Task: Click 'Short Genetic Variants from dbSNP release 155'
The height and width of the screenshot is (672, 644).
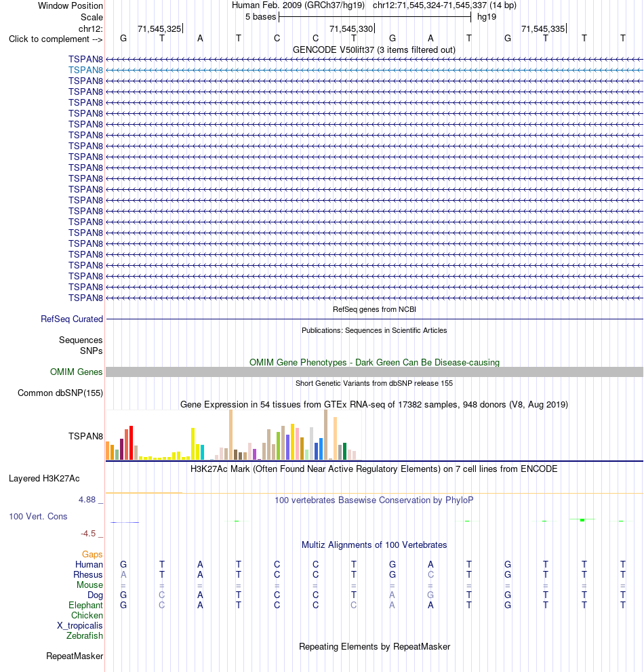Action: (374, 383)
